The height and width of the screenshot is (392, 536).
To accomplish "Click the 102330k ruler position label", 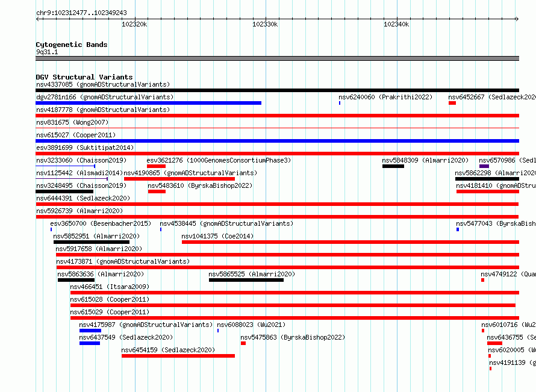I will (265, 24).
